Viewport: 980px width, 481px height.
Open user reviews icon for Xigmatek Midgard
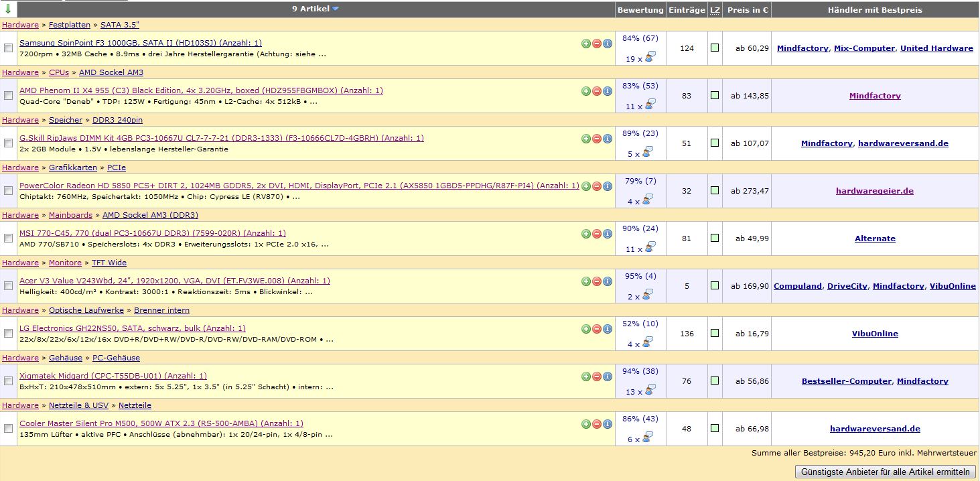click(x=650, y=390)
